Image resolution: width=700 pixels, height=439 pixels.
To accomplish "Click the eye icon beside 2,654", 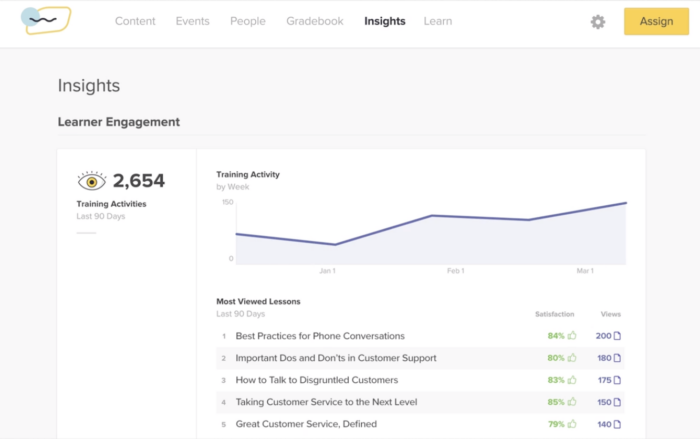I will point(92,181).
